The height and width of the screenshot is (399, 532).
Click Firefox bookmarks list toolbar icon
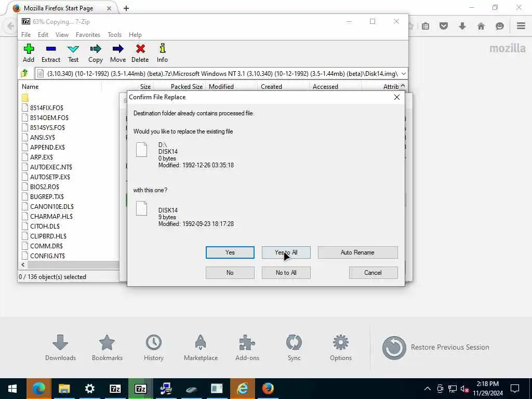(425, 26)
